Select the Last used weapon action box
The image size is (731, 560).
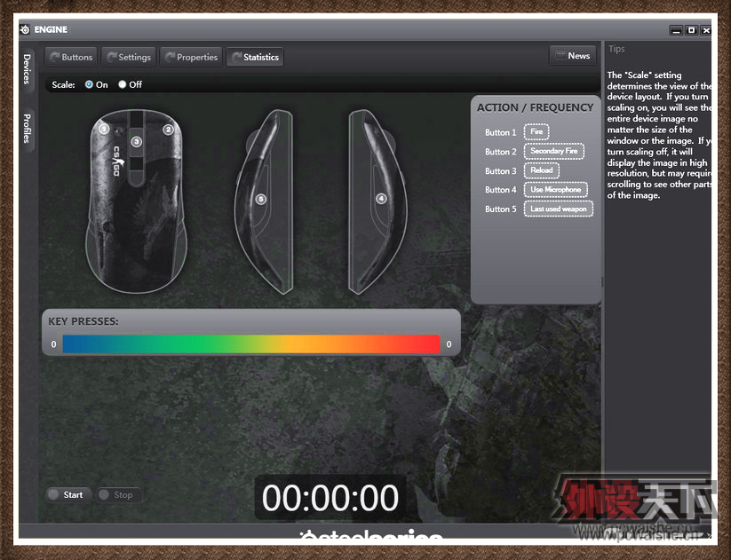559,209
